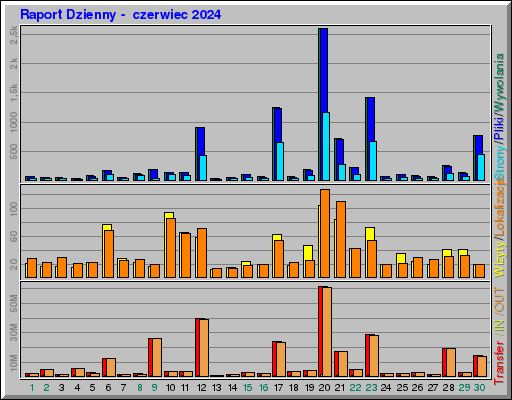
Task: Click the yellow sites bar for day 10
Action: (169, 215)
